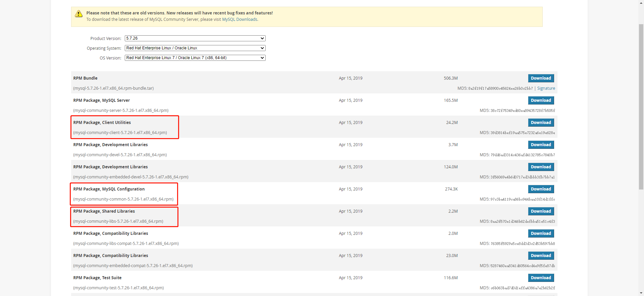Click mysql-community-devel rpm filename
644x296 pixels.
point(120,155)
